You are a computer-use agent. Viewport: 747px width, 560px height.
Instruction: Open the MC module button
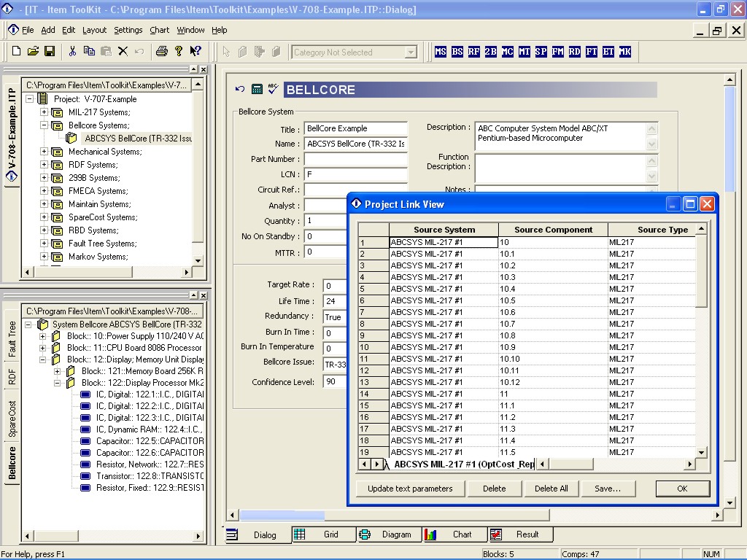508,52
